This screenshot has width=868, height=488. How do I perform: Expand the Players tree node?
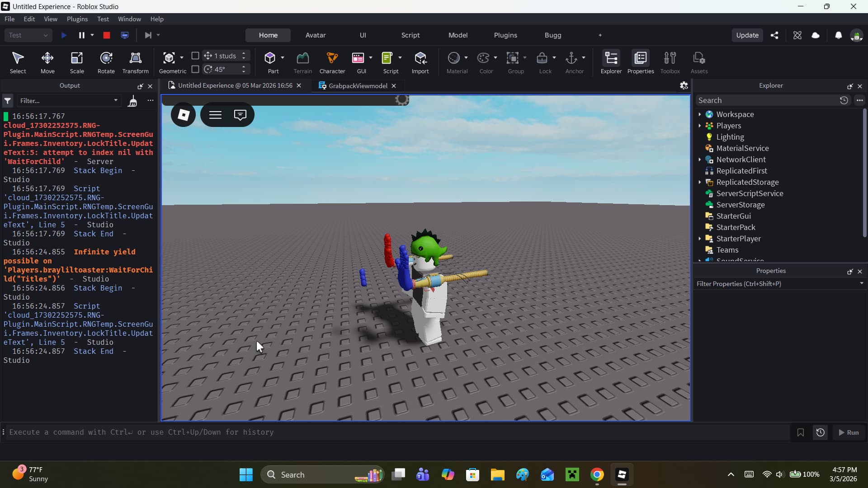point(700,126)
